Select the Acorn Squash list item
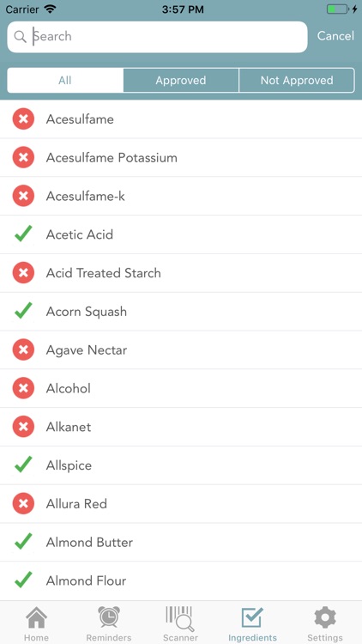 (x=181, y=312)
